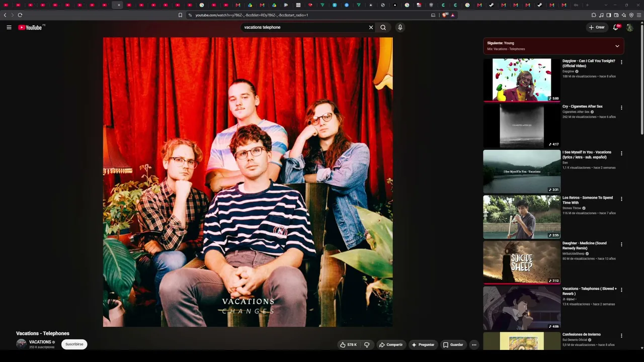Viewport: 644px width, 362px height.
Task: Save the video with Guardar
Action: point(453,345)
